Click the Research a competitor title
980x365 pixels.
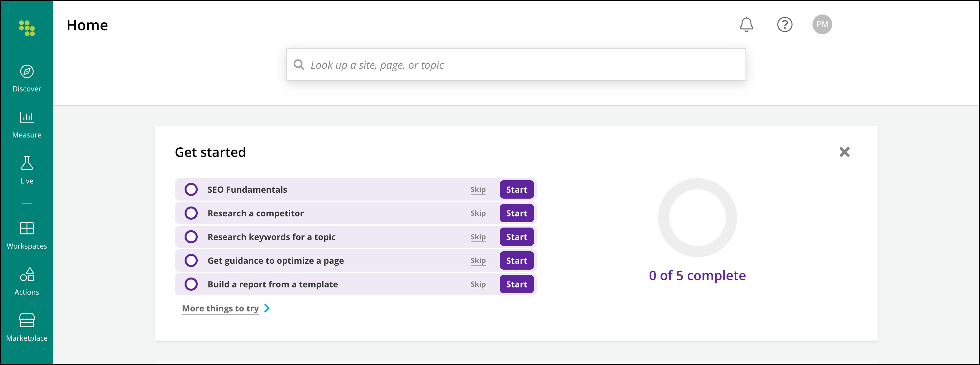click(x=256, y=213)
